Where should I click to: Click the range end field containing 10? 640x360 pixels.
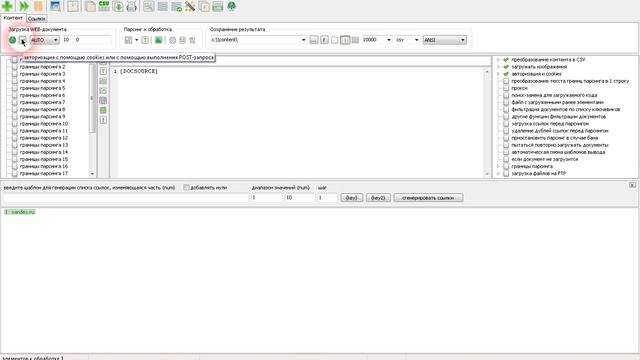tap(299, 198)
